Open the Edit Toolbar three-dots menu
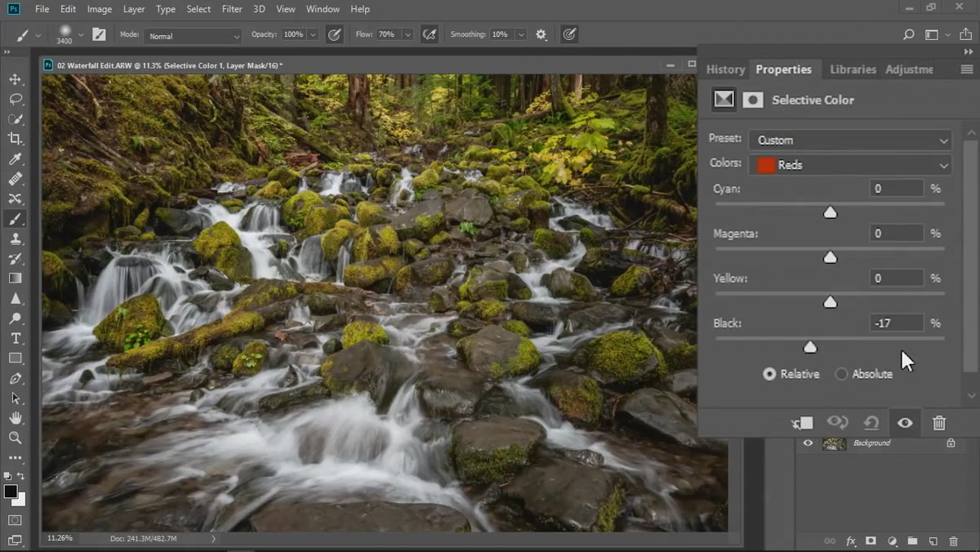 coord(15,458)
